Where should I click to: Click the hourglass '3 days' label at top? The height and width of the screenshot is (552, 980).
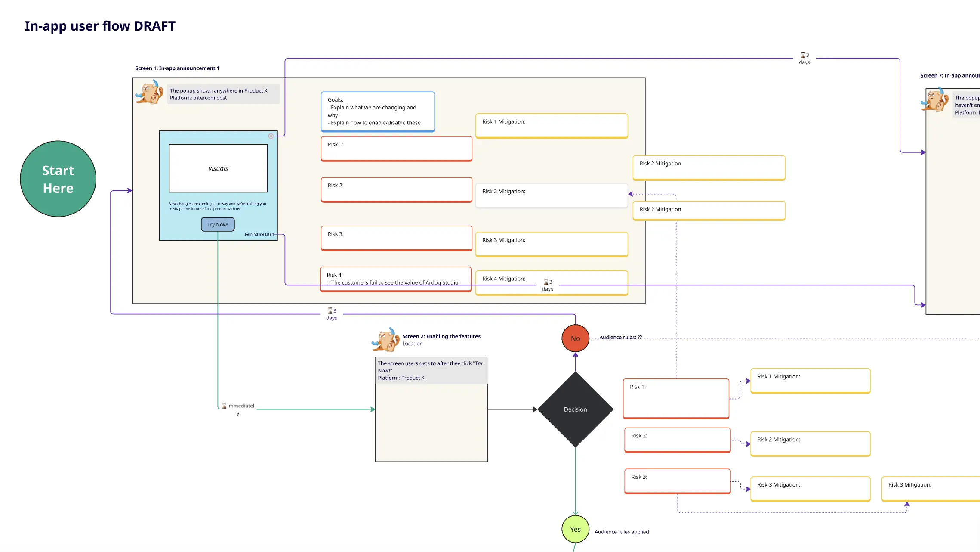[804, 59]
